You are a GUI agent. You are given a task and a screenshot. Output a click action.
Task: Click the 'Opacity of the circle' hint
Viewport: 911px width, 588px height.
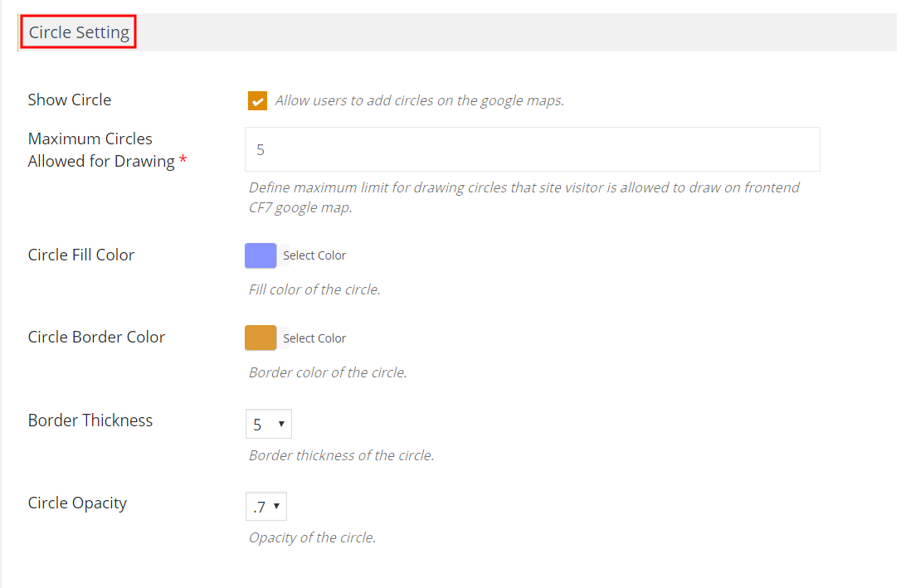[x=312, y=537]
